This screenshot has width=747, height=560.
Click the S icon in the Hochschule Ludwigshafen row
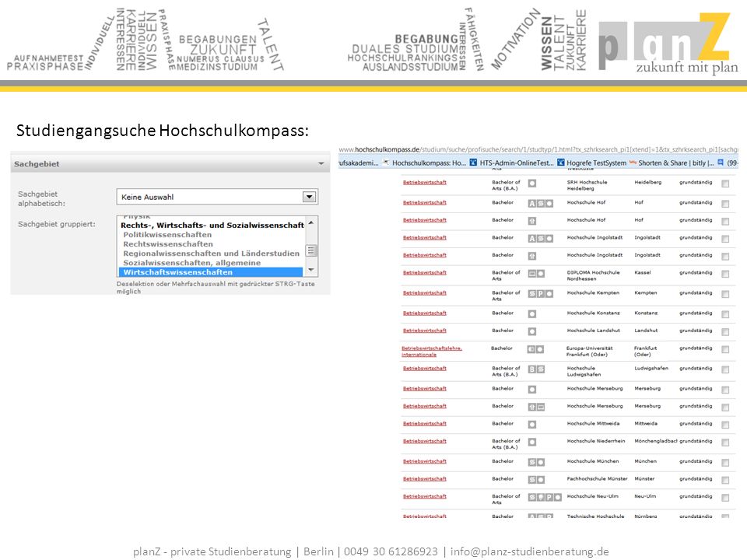tap(541, 369)
